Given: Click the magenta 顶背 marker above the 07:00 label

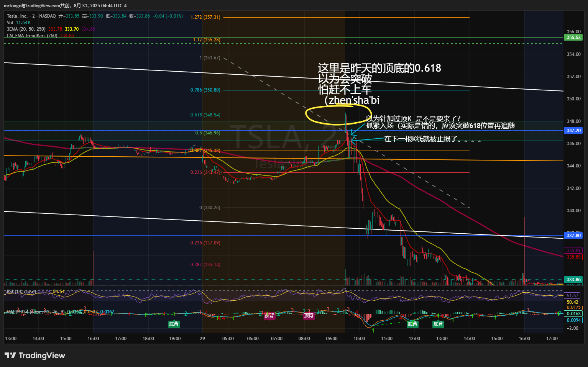Looking at the screenshot, I should click(269, 316).
